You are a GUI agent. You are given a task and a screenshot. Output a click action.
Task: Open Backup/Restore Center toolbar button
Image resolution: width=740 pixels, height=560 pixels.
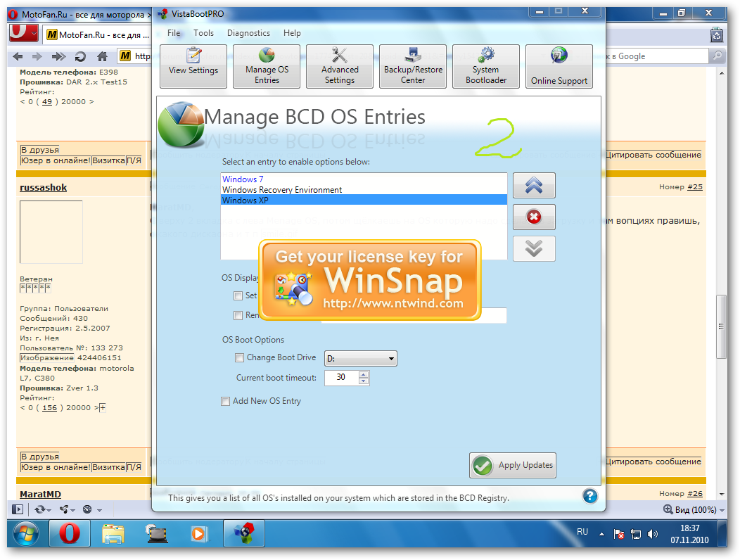[x=413, y=67]
